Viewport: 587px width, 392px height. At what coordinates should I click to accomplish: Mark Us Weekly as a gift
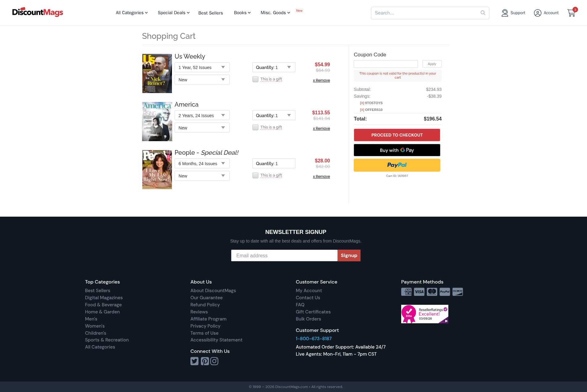[255, 79]
